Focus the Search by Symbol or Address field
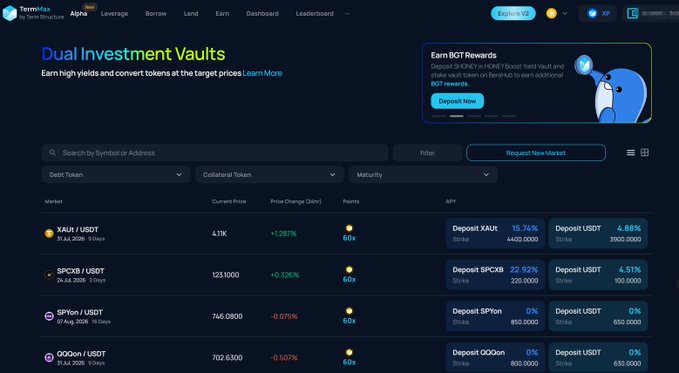679x373 pixels. (215, 153)
